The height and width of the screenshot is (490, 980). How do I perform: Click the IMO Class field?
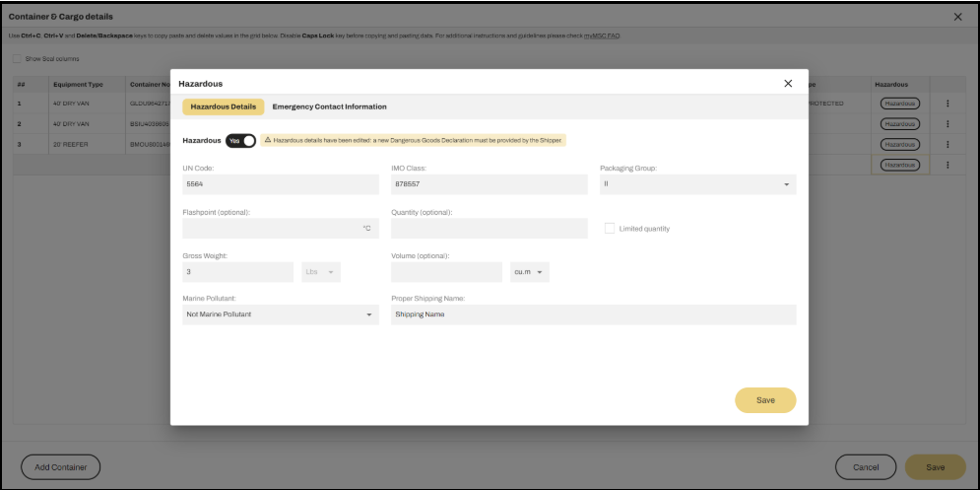click(490, 184)
